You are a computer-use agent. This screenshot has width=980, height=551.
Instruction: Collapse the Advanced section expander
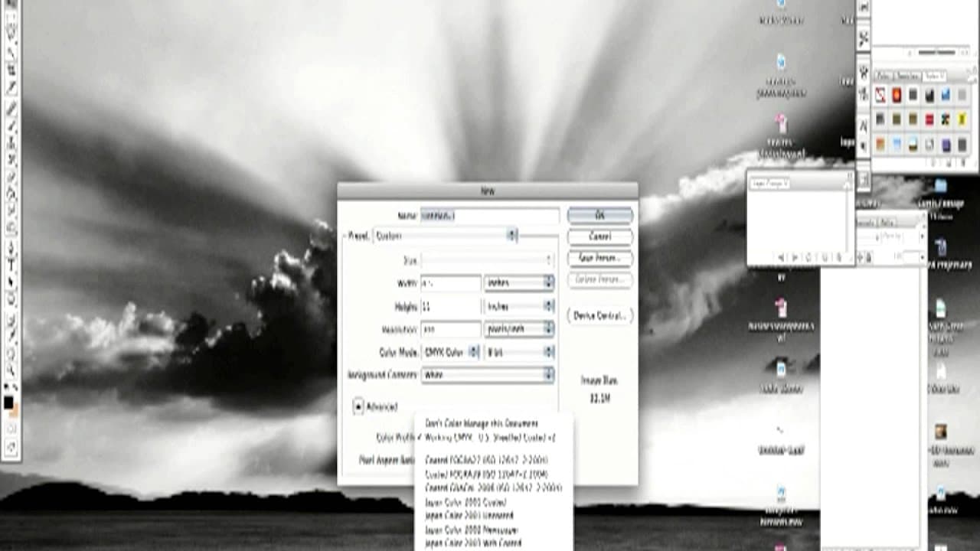pos(358,406)
